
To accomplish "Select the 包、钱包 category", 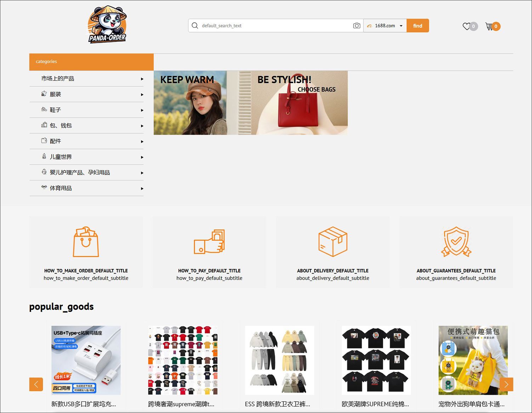I will click(61, 125).
